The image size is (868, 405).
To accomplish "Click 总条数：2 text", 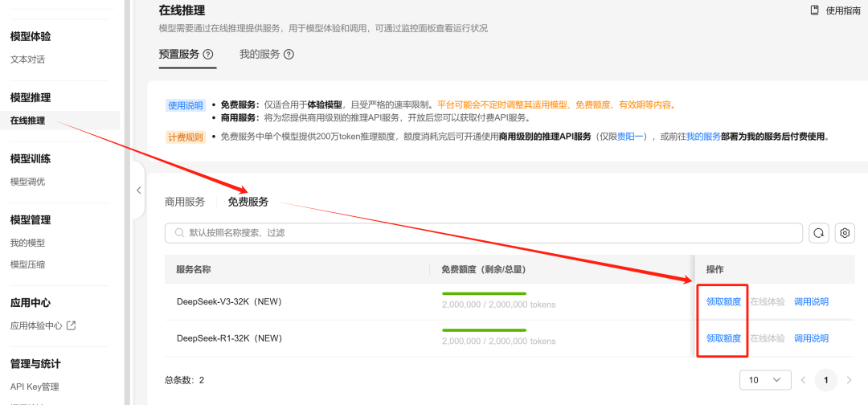I will 184,380.
